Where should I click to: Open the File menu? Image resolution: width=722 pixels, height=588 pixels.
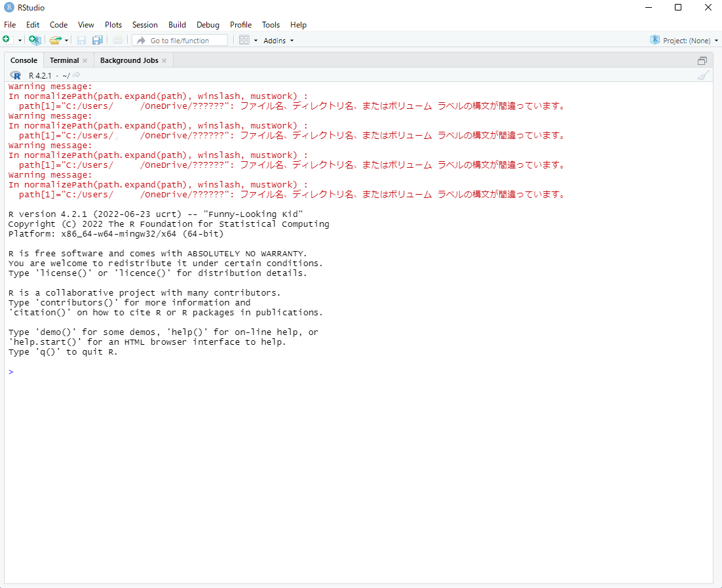pyautogui.click(x=10, y=25)
